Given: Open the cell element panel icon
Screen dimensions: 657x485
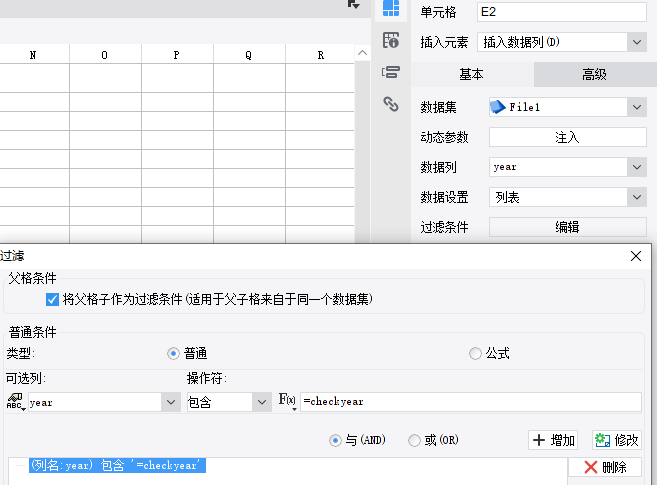Looking at the screenshot, I should (x=391, y=9).
